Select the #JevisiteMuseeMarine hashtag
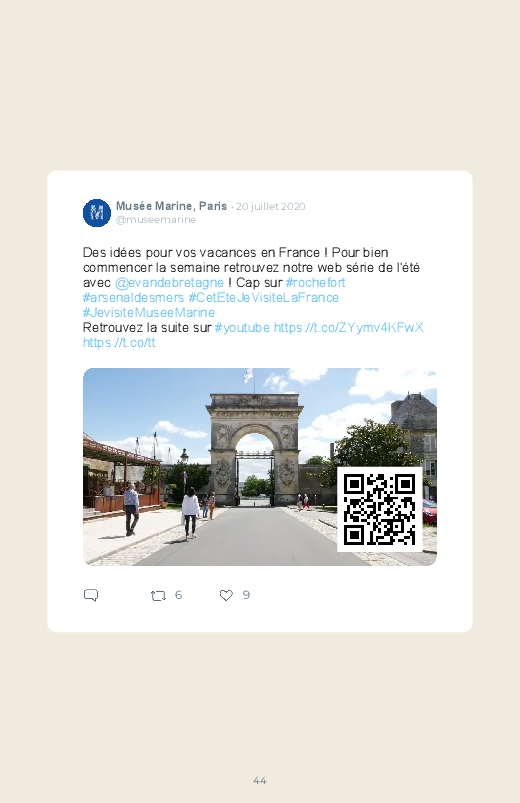 [149, 312]
